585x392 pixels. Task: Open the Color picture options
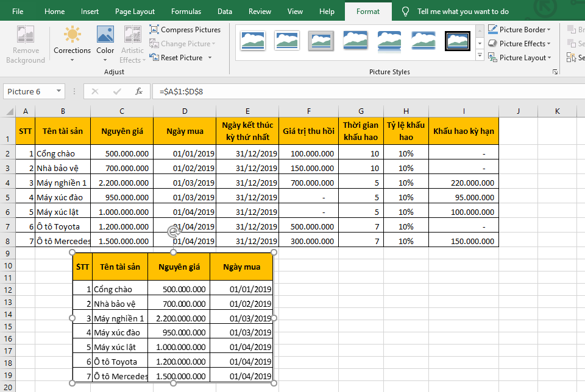click(x=105, y=43)
